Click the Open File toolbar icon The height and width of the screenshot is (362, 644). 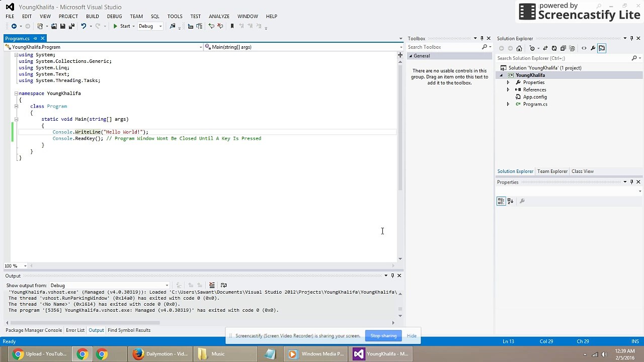coord(54,26)
